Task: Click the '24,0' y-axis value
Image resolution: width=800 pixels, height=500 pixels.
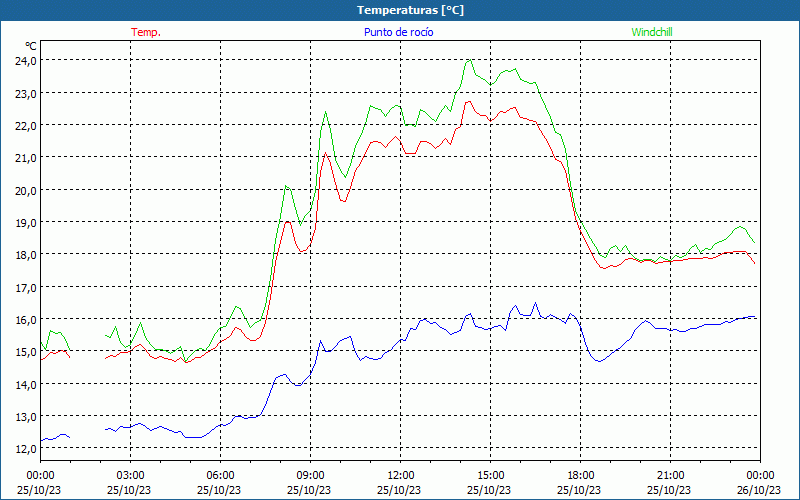Action: pos(26,61)
